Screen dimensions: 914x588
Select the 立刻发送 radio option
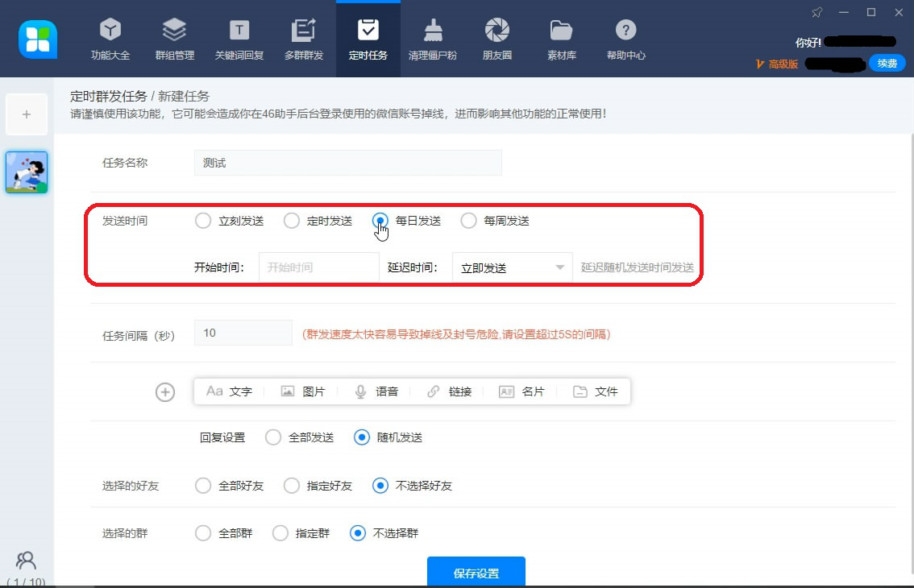(x=203, y=221)
